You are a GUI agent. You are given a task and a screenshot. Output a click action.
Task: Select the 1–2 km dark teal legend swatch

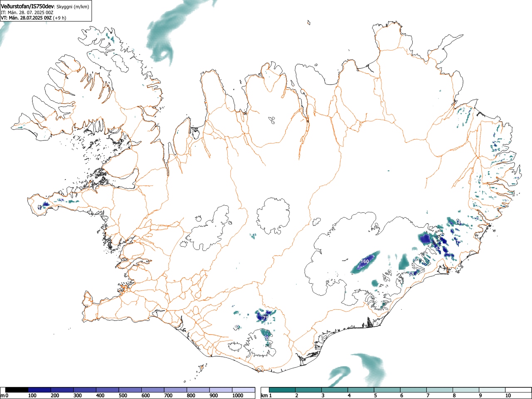click(x=282, y=390)
